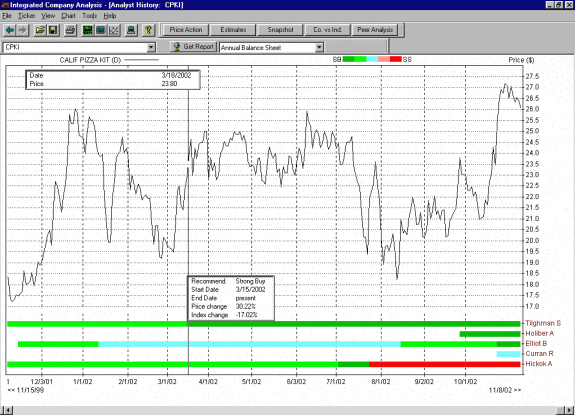Select analyst Holiber A label
The height and width of the screenshot is (415, 575).
click(539, 334)
